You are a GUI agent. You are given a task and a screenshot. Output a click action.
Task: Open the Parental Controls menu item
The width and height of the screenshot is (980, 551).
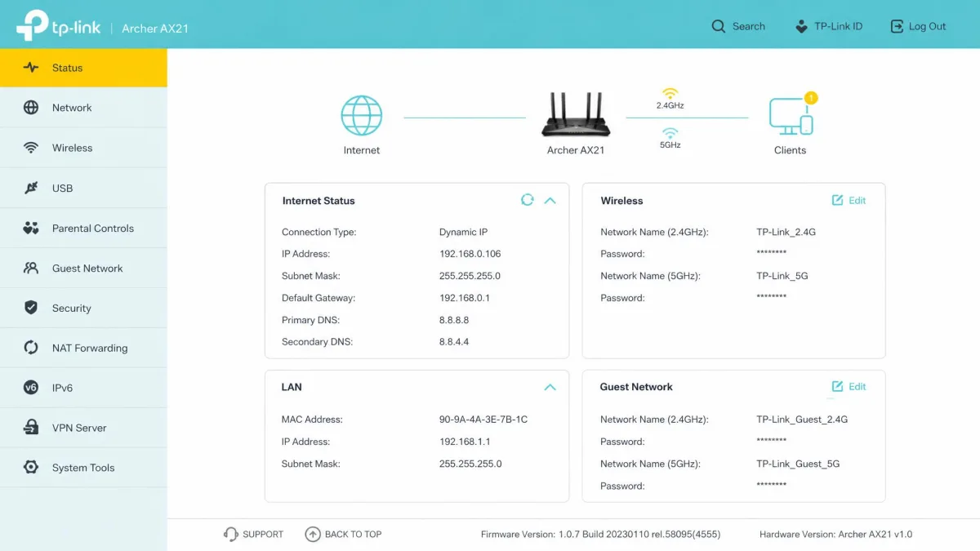(x=83, y=229)
